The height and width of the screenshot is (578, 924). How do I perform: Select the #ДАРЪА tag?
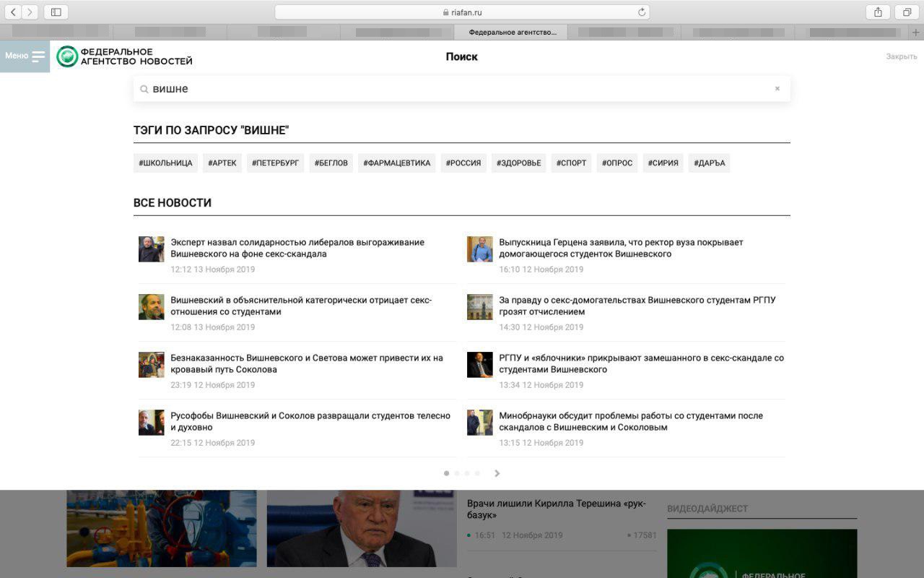pyautogui.click(x=710, y=163)
